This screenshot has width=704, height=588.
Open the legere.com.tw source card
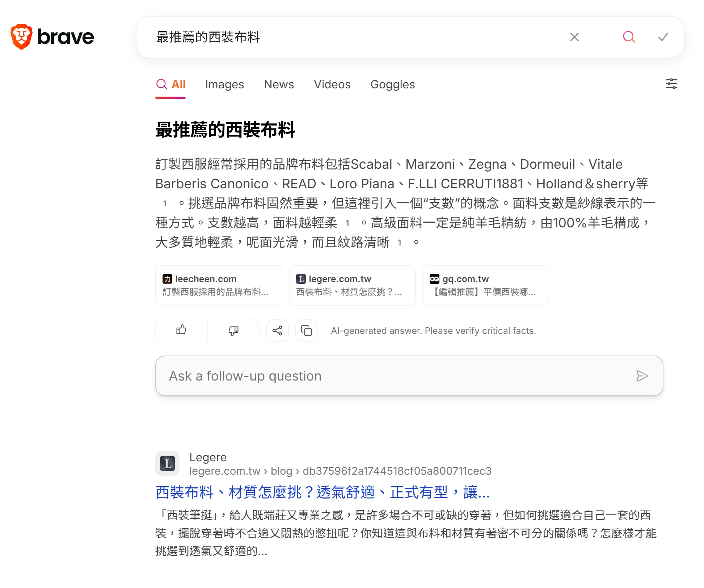[352, 285]
